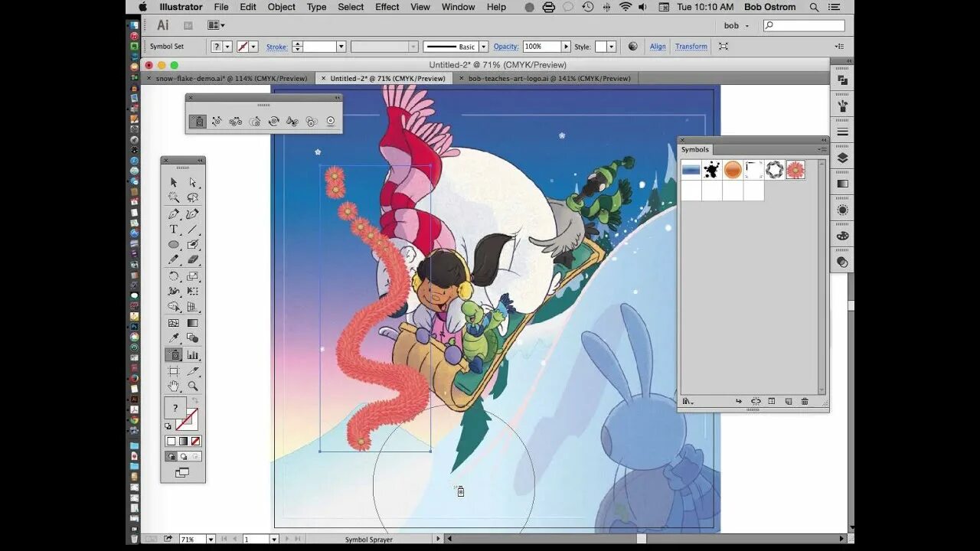Select the Symbol Scruncher tool in tearoff panel
The height and width of the screenshot is (551, 980).
pos(236,121)
